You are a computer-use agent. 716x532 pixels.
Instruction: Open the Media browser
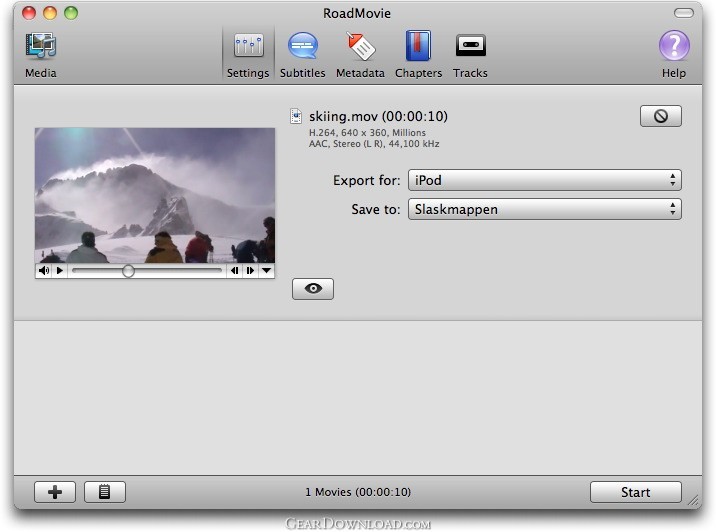[x=41, y=55]
